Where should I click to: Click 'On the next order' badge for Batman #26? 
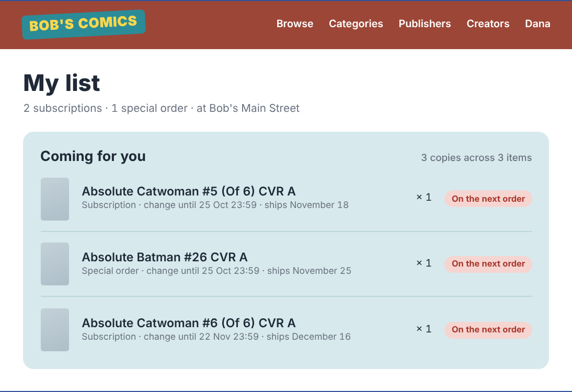click(488, 263)
